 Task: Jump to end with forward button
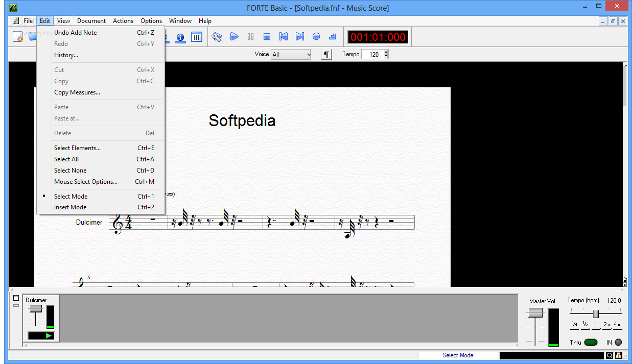pyautogui.click(x=300, y=37)
